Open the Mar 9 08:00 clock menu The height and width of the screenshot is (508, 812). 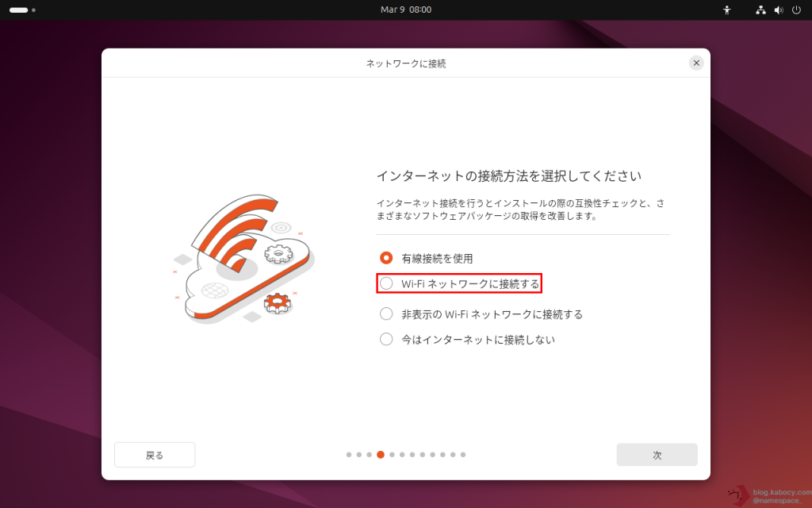(406, 10)
